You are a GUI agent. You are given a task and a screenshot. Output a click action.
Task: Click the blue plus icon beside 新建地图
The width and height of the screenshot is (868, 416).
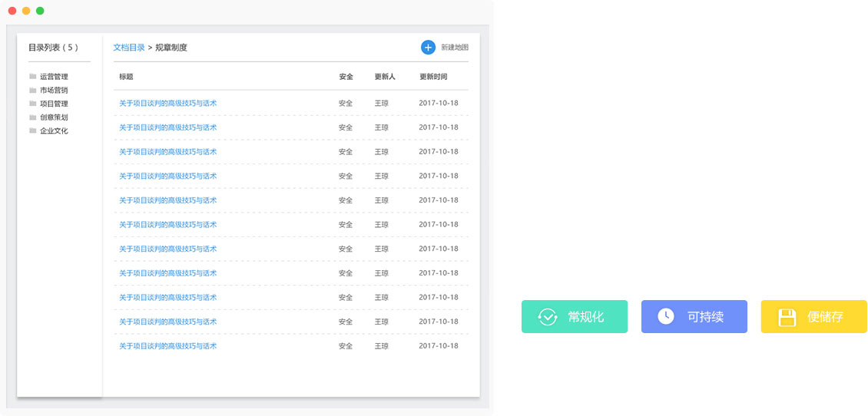click(428, 48)
